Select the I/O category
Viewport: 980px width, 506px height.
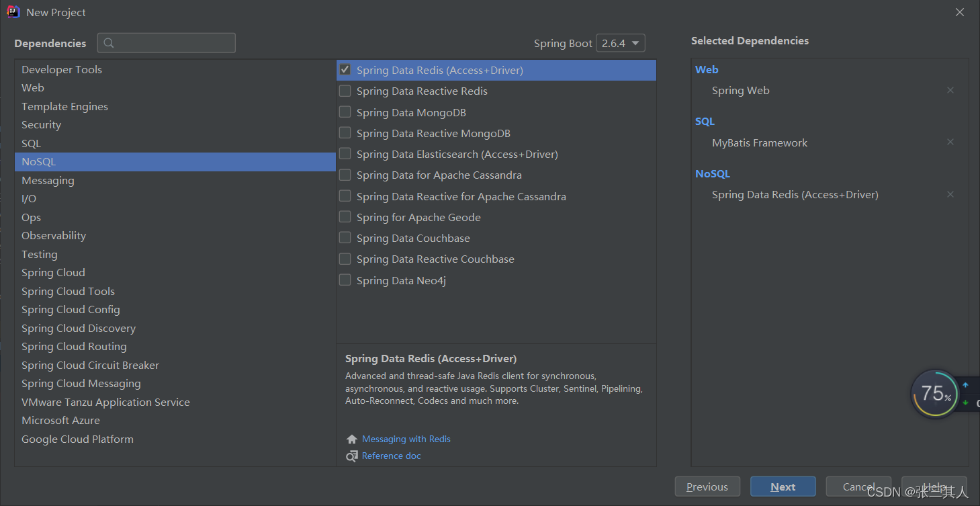(175, 199)
